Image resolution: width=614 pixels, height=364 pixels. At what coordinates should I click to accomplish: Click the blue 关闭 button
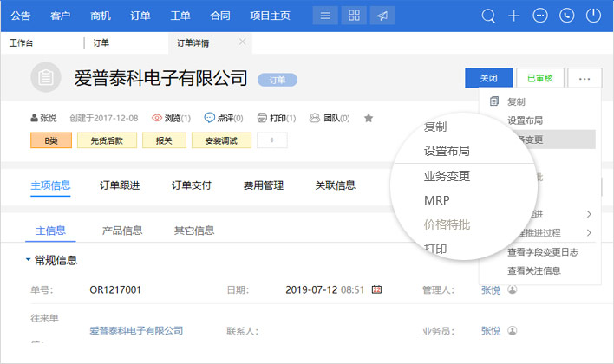tap(488, 78)
